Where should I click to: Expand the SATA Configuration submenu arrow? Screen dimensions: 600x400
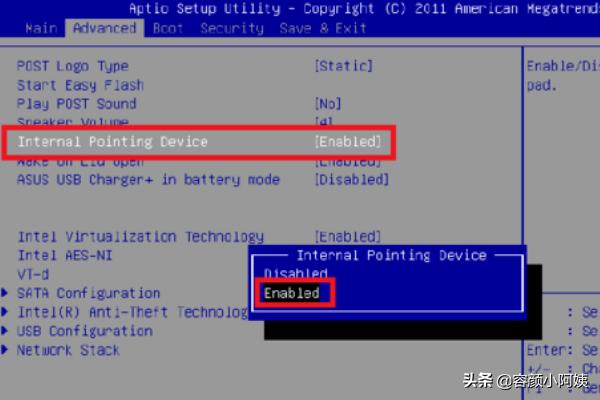(x=4, y=293)
